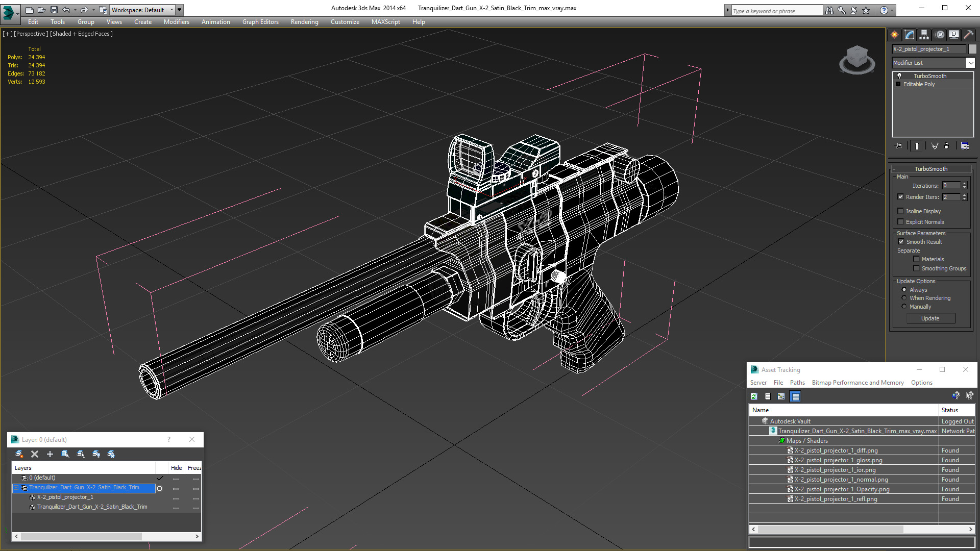Viewport: 980px width, 551px height.
Task: Enable Separate by Materials checkbox
Action: (916, 259)
